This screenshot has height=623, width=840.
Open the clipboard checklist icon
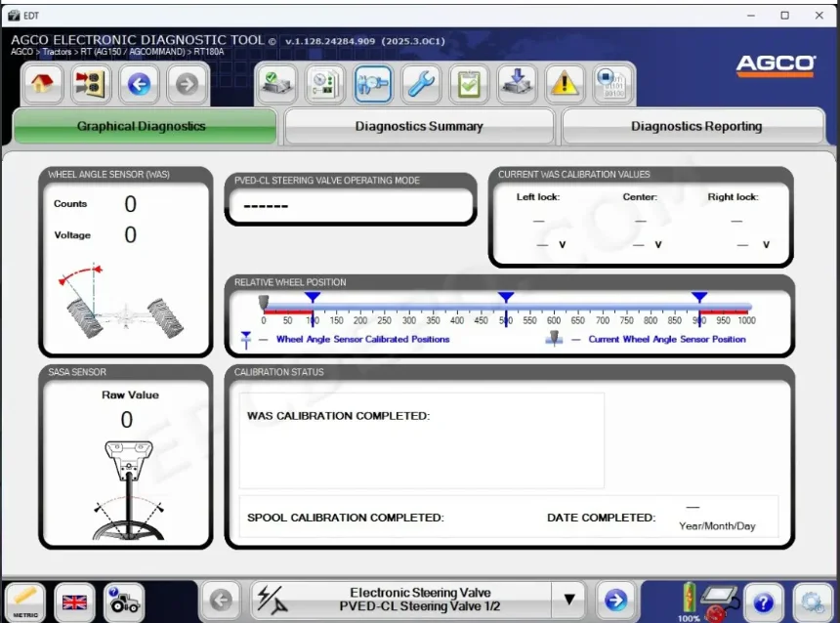469,84
